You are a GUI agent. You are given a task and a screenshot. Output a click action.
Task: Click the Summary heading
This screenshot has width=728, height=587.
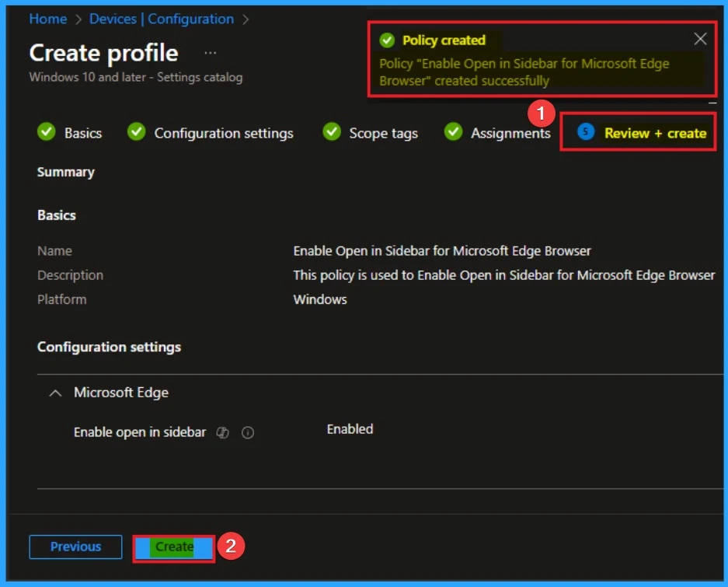coord(66,172)
